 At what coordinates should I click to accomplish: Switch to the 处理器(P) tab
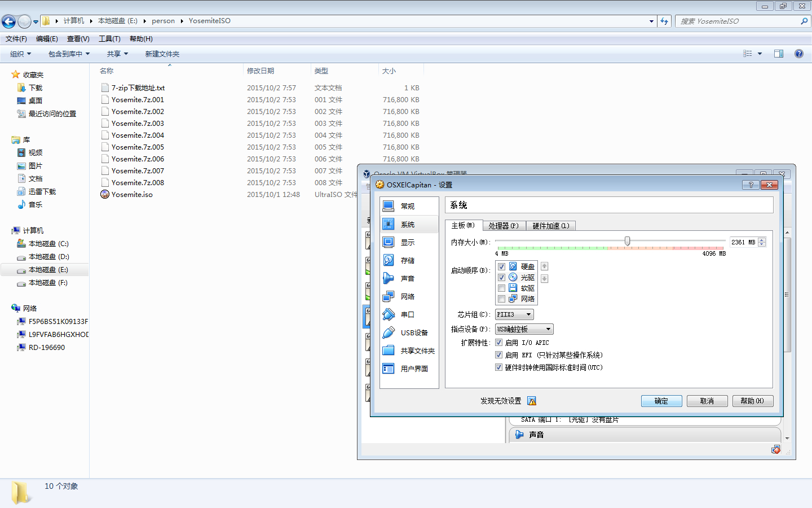pyautogui.click(x=504, y=226)
